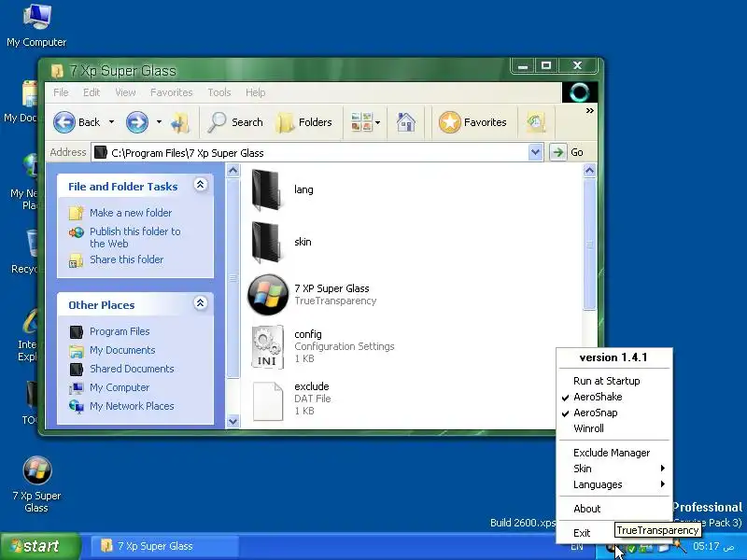The width and height of the screenshot is (747, 560).
Task: Collapse the Other Places panel
Action: 201,303
